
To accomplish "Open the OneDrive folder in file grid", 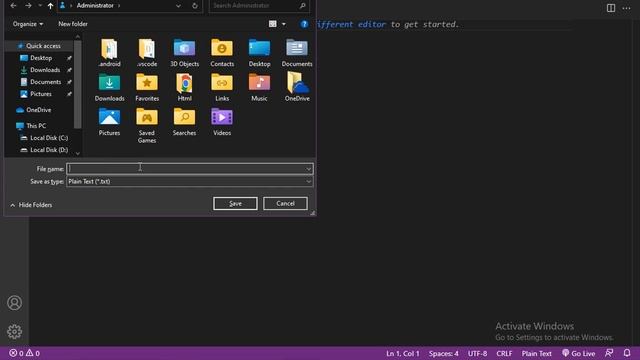I will coord(297,87).
